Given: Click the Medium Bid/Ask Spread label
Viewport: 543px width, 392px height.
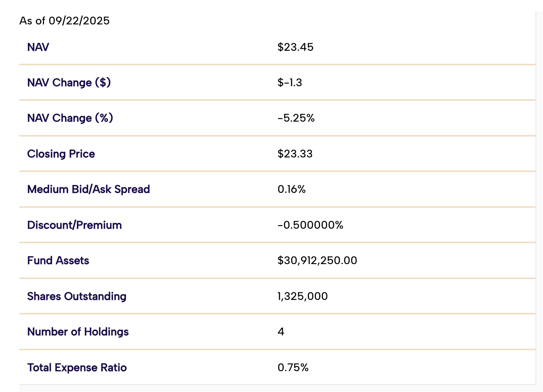Looking at the screenshot, I should [x=89, y=189].
